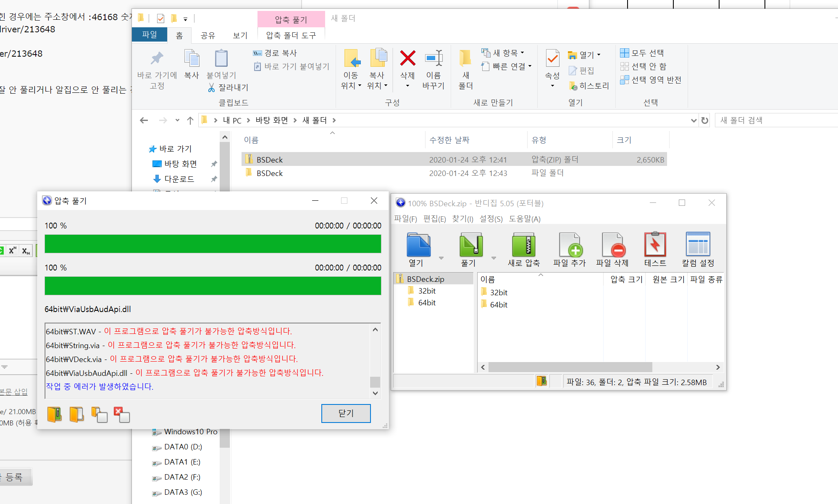Open the dropdown arrow next to Bandizip 풀기

(x=494, y=258)
